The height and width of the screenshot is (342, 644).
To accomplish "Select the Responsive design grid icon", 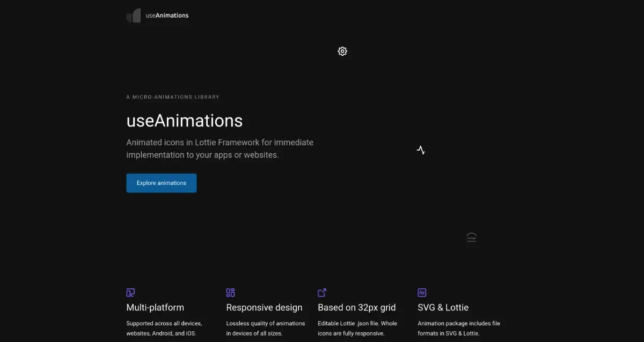I will (230, 292).
